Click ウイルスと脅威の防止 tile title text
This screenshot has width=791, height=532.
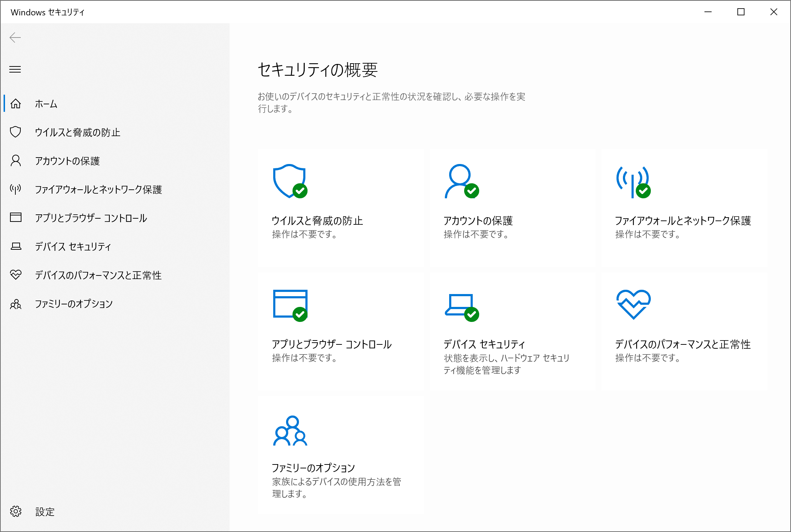(x=317, y=221)
